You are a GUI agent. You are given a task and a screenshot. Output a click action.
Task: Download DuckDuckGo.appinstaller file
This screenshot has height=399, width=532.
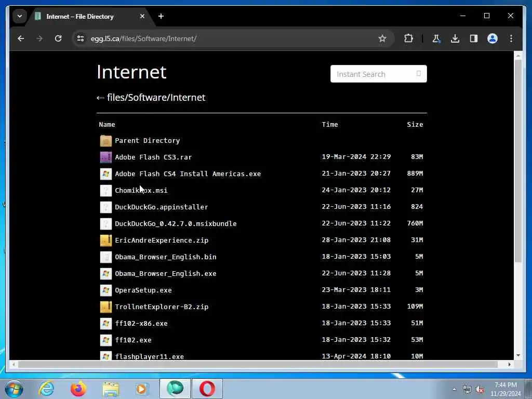point(162,207)
